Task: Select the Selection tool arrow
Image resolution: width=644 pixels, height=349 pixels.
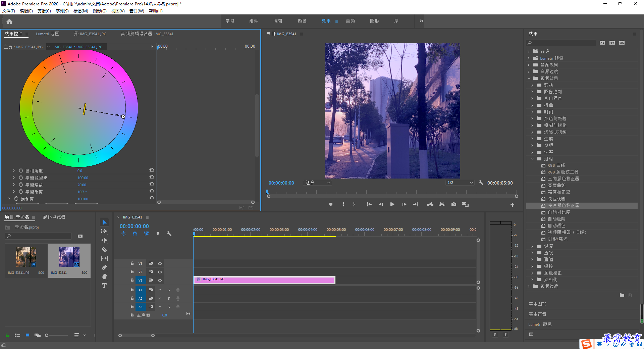Action: [x=104, y=222]
